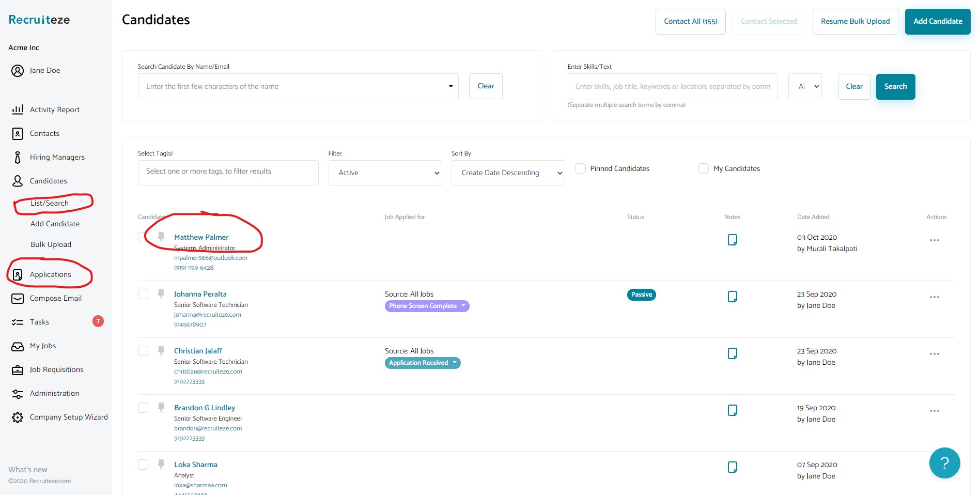
Task: Open Matthew Palmer's candidate profile
Action: click(x=201, y=237)
